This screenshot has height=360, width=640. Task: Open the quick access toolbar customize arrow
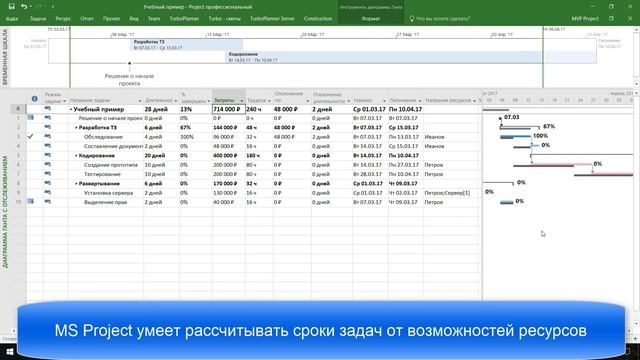(53, 7)
